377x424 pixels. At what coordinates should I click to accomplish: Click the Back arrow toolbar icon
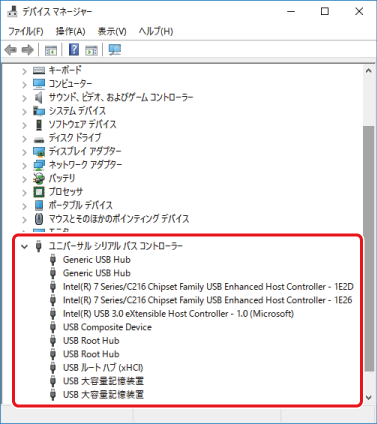click(11, 50)
